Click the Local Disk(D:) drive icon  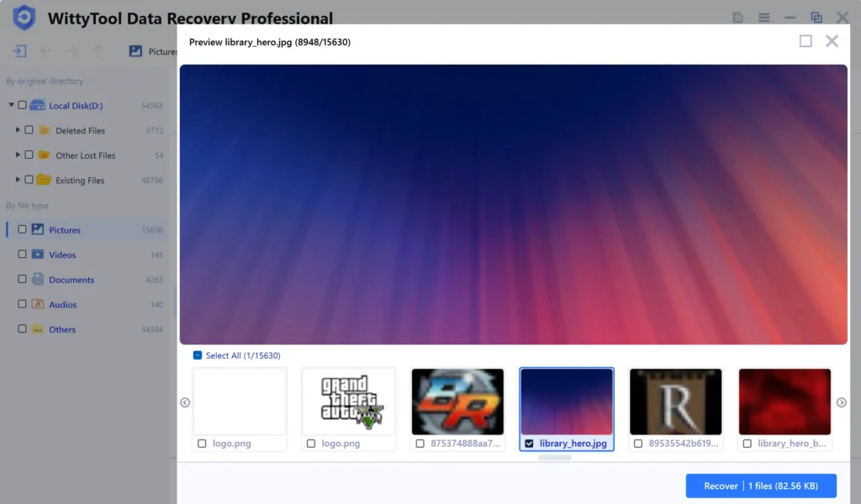click(x=38, y=106)
